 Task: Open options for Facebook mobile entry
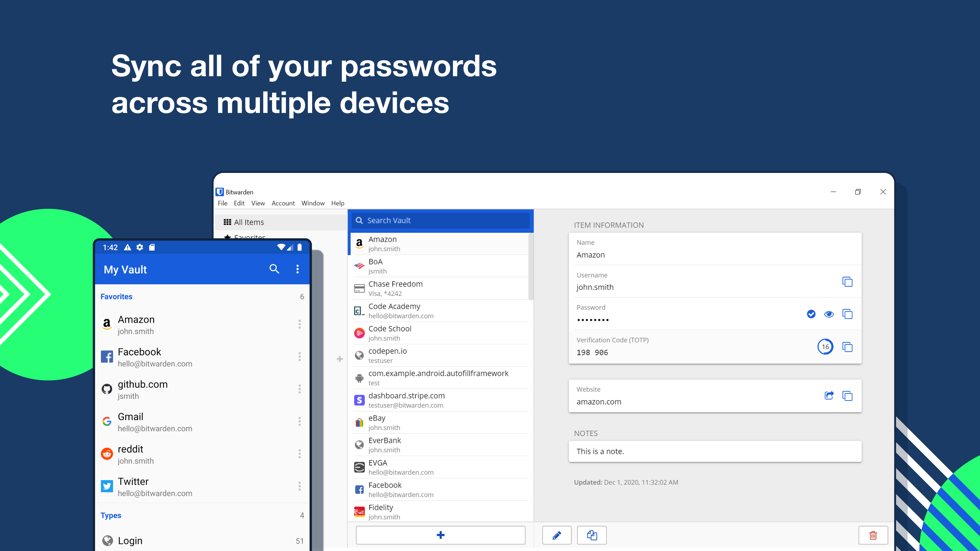299,357
